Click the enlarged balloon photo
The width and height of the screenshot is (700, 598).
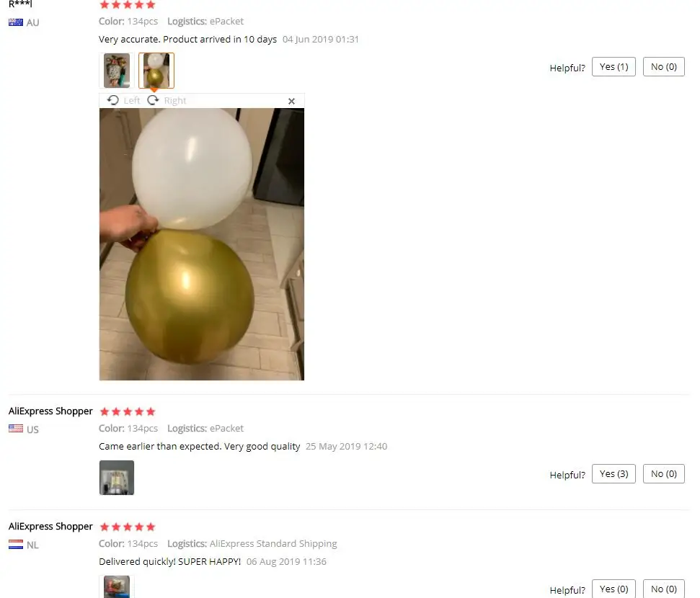201,244
